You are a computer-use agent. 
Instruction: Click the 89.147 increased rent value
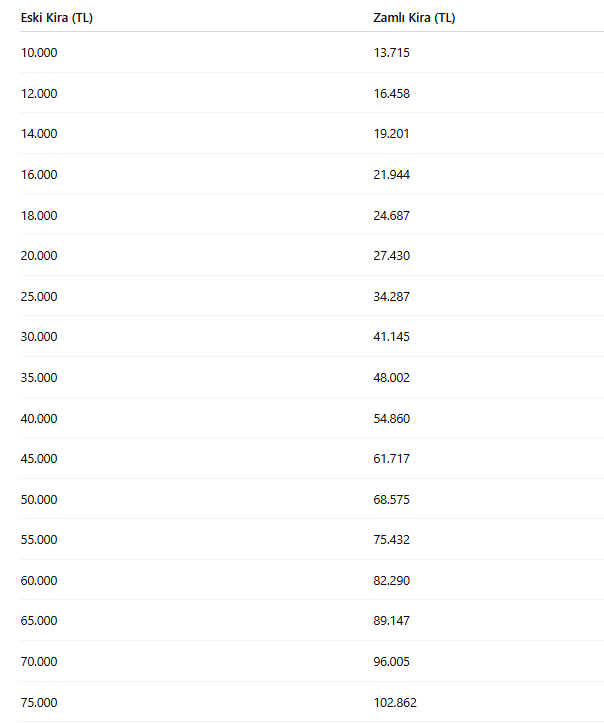[391, 621]
